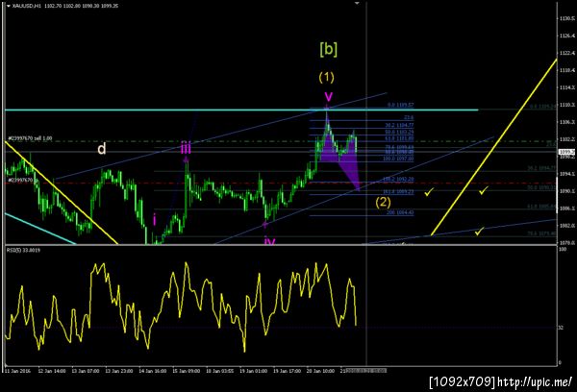Click the highlighted current price tag on price axis
The height and width of the screenshot is (392, 577).
[x=566, y=152]
